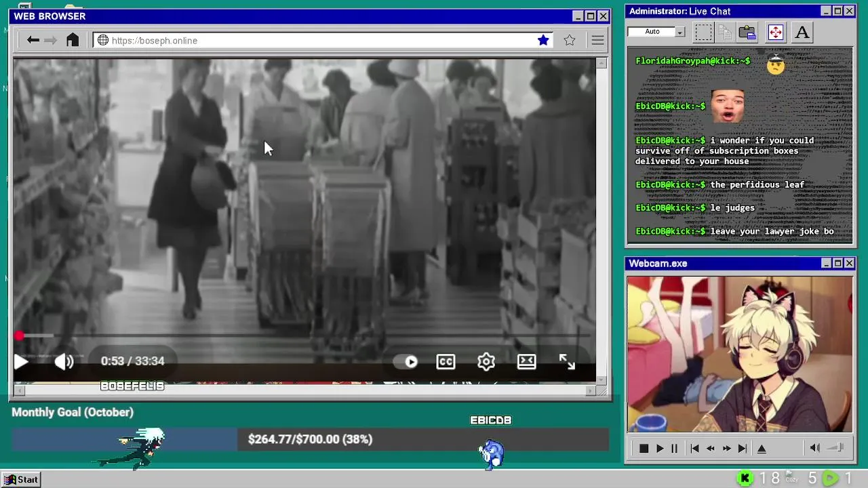The height and width of the screenshot is (488, 868).
Task: Click the red arrows fullscreen icon in Live Chat
Action: pos(775,32)
